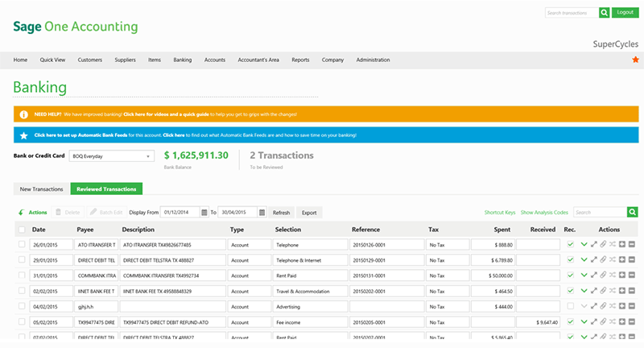Click the expand arrows icon for the 29/01/2015 row

pyautogui.click(x=593, y=259)
